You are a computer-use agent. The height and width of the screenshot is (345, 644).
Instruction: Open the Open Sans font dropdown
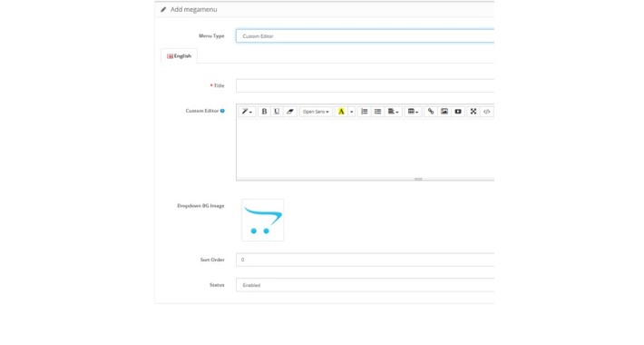pos(316,112)
